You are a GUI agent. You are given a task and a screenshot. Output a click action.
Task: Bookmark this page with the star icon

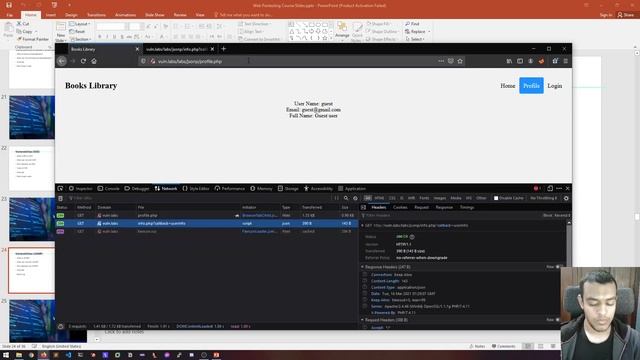[460, 61]
